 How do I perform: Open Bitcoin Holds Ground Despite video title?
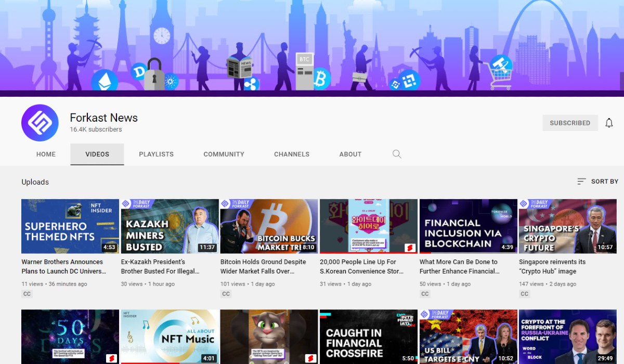pyautogui.click(x=263, y=267)
